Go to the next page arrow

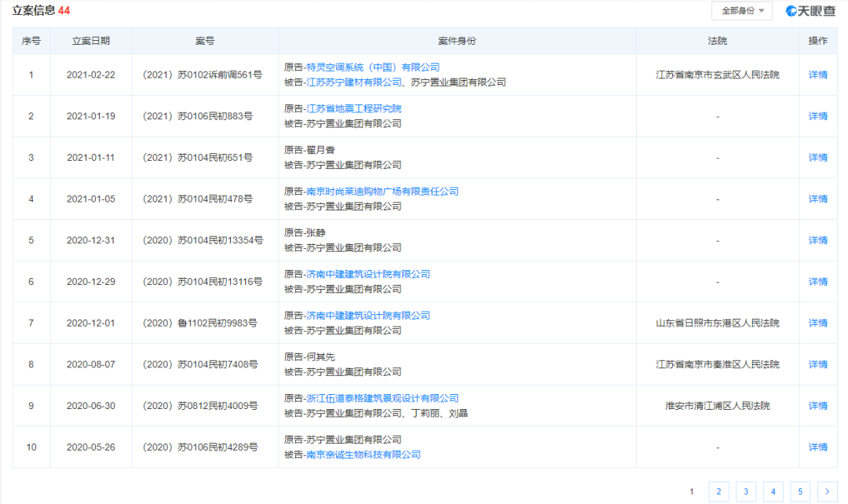point(827,491)
